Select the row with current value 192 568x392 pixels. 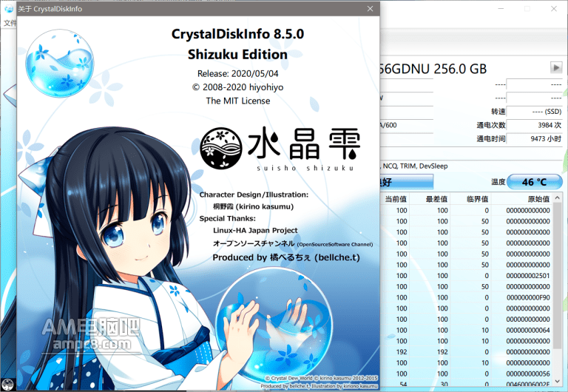pos(467,352)
